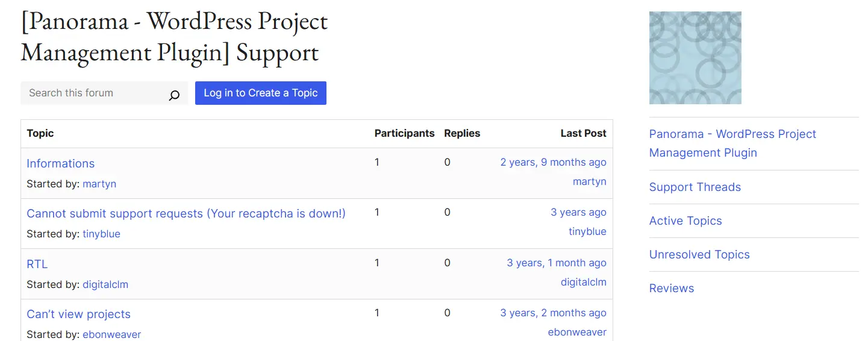Click the Replies column header

point(462,133)
